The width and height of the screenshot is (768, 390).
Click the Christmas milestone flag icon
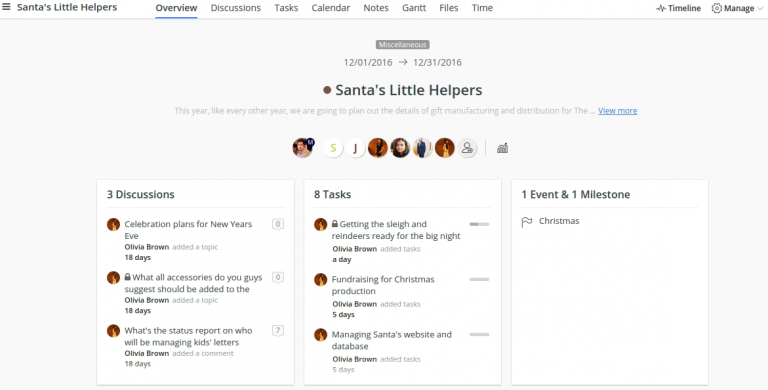[527, 222]
